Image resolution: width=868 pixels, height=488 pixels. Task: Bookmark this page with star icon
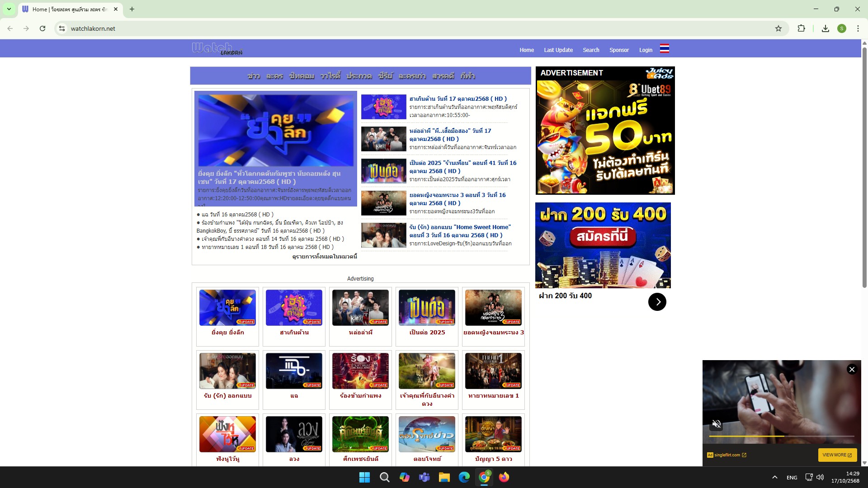click(x=778, y=28)
